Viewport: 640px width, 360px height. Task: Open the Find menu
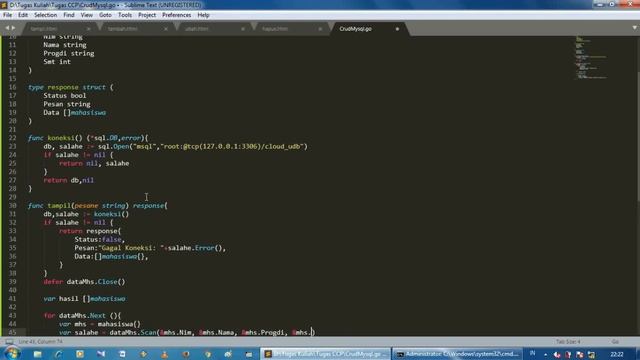(69, 15)
